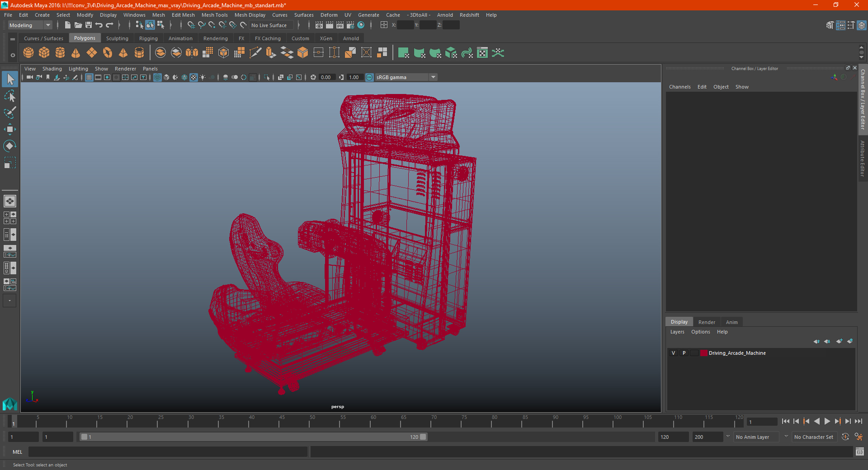Image resolution: width=868 pixels, height=470 pixels.
Task: Open the sRGB gamma dropdown
Action: (x=406, y=77)
